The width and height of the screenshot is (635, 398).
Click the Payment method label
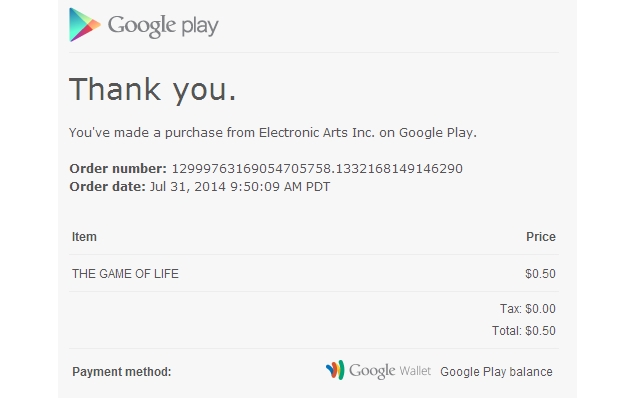click(x=122, y=372)
